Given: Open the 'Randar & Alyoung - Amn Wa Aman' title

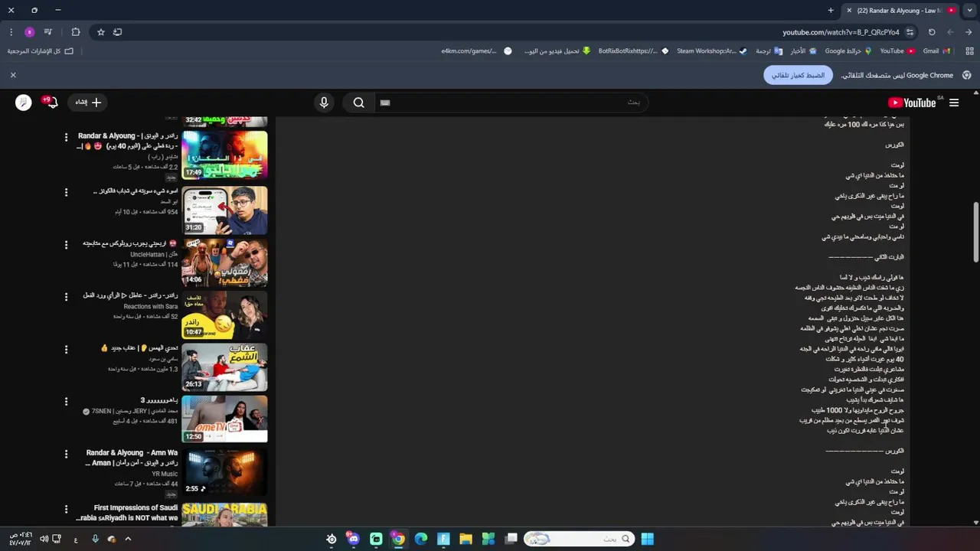Looking at the screenshot, I should click(x=131, y=458).
